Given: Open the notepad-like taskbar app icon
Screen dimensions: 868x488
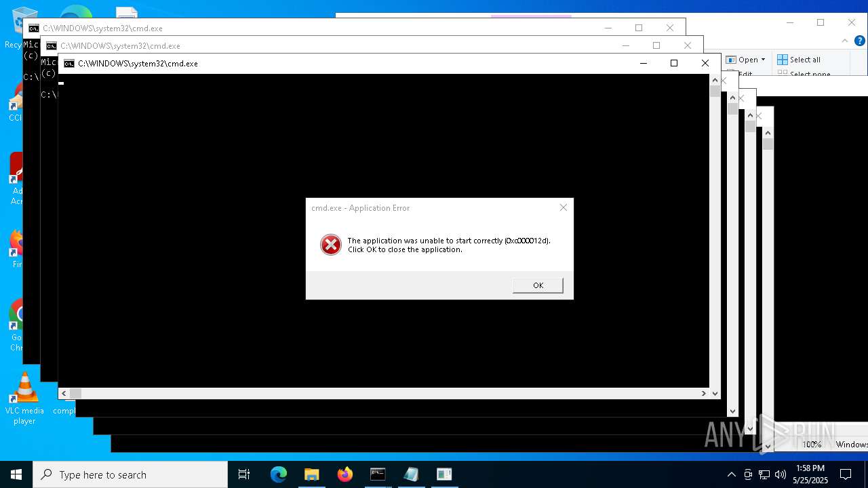Looking at the screenshot, I should (x=411, y=474).
